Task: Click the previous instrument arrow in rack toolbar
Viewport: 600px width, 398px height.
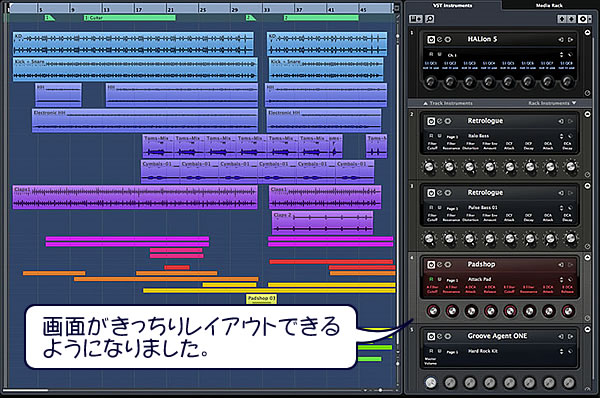Action: pos(562,19)
